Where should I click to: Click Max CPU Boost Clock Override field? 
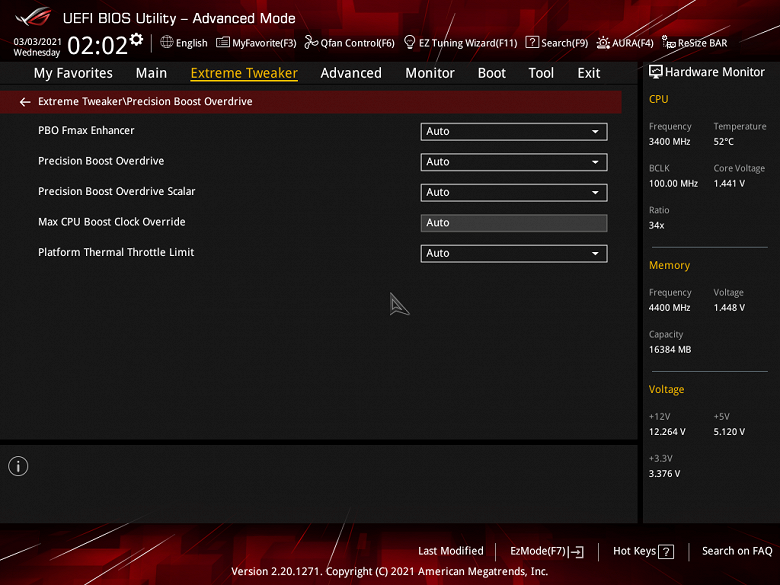coord(514,223)
